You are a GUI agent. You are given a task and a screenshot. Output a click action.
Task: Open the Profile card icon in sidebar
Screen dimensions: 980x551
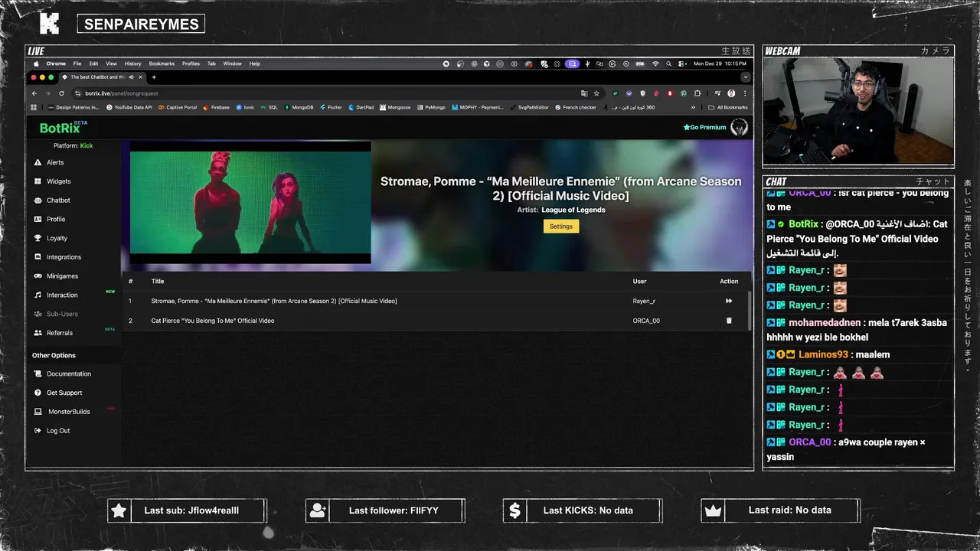click(x=38, y=219)
